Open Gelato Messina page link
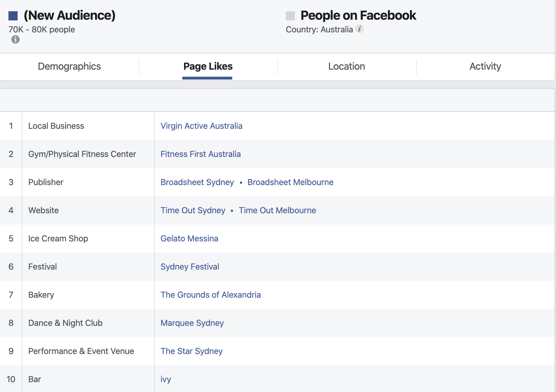The width and height of the screenshot is (556, 392). coord(189,239)
